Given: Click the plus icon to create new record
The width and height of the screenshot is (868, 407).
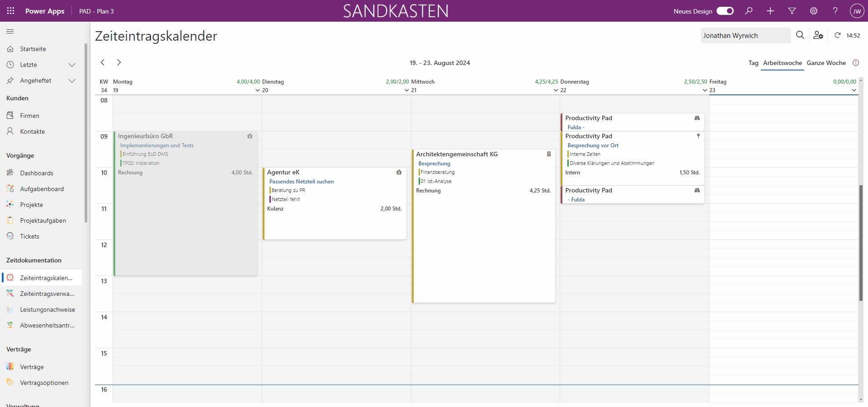Looking at the screenshot, I should click(770, 11).
